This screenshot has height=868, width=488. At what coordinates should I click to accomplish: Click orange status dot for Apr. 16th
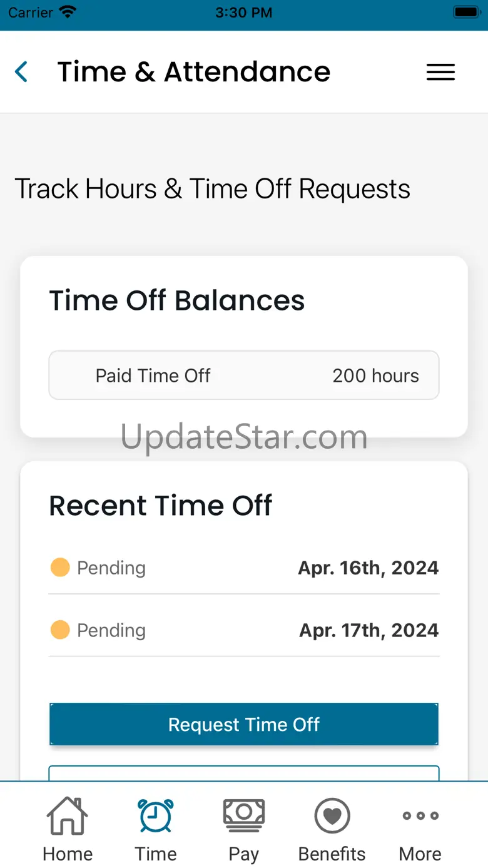click(60, 568)
